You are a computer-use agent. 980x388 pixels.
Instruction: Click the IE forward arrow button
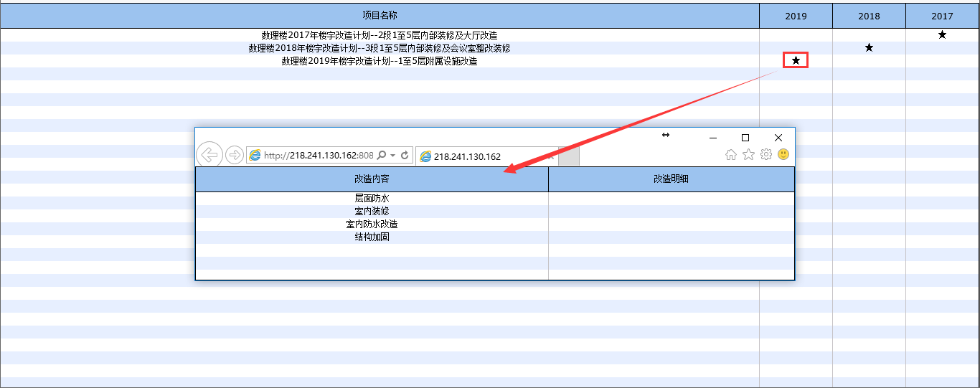pyautogui.click(x=234, y=155)
